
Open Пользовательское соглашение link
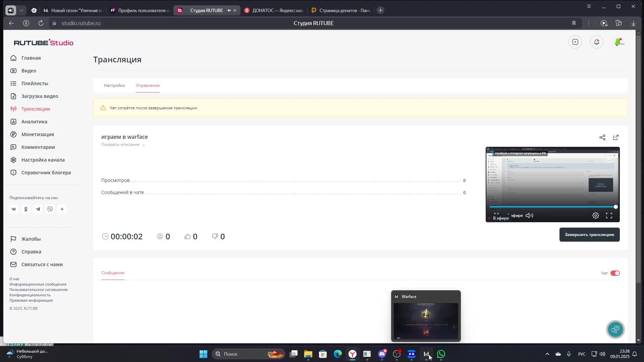[39, 290]
